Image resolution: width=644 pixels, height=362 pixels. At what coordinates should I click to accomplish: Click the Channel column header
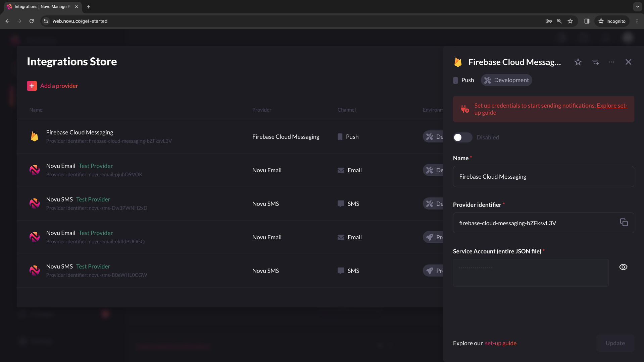347,110
